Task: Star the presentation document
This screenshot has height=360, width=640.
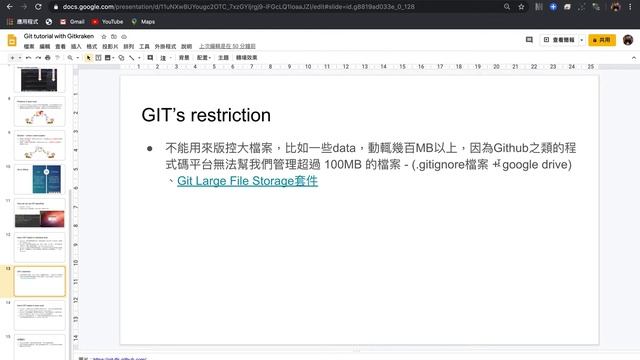Action: pyautogui.click(x=104, y=37)
